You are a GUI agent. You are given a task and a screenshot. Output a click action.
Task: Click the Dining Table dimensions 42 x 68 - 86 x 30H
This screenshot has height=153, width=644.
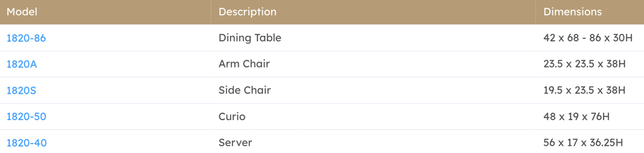(x=588, y=38)
